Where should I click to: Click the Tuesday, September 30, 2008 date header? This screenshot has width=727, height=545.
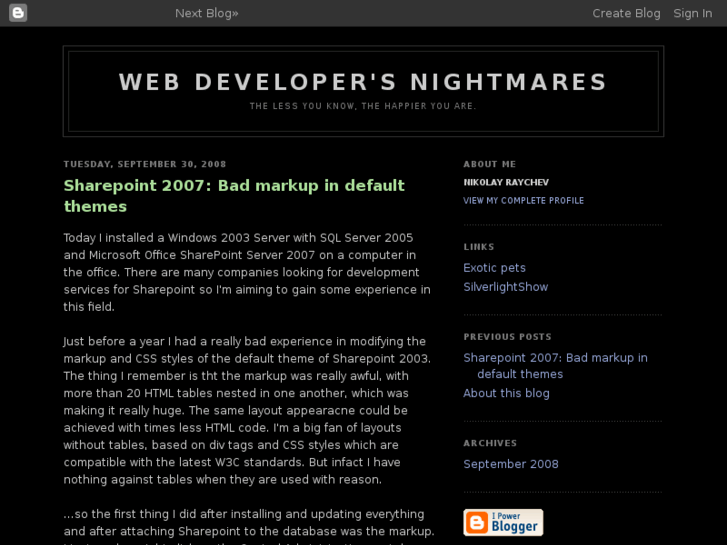pos(145,164)
